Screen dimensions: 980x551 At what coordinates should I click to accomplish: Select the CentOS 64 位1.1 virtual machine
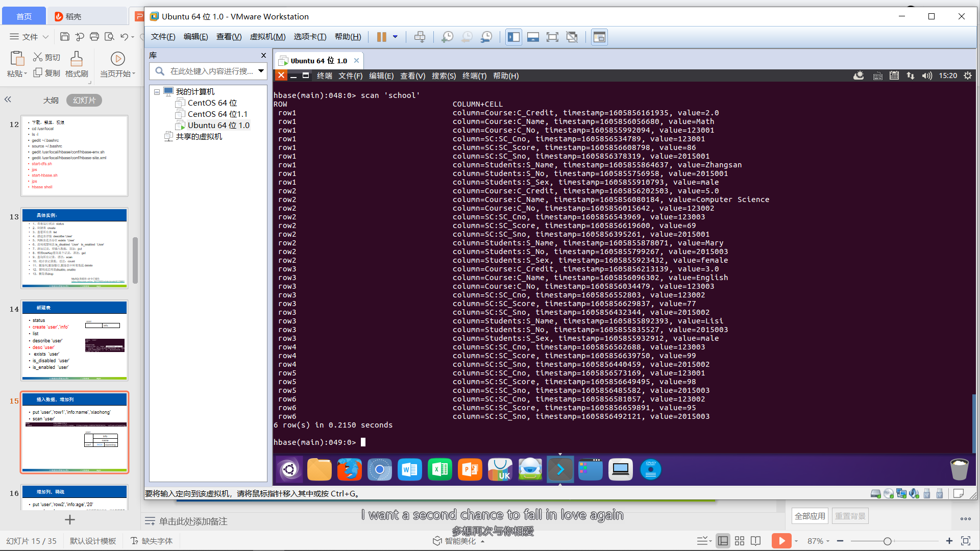click(217, 114)
